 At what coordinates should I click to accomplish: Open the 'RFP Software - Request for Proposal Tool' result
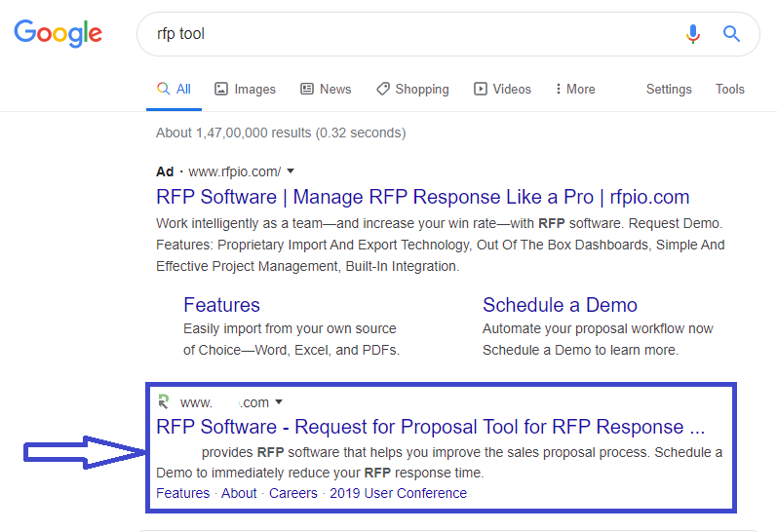tap(430, 427)
